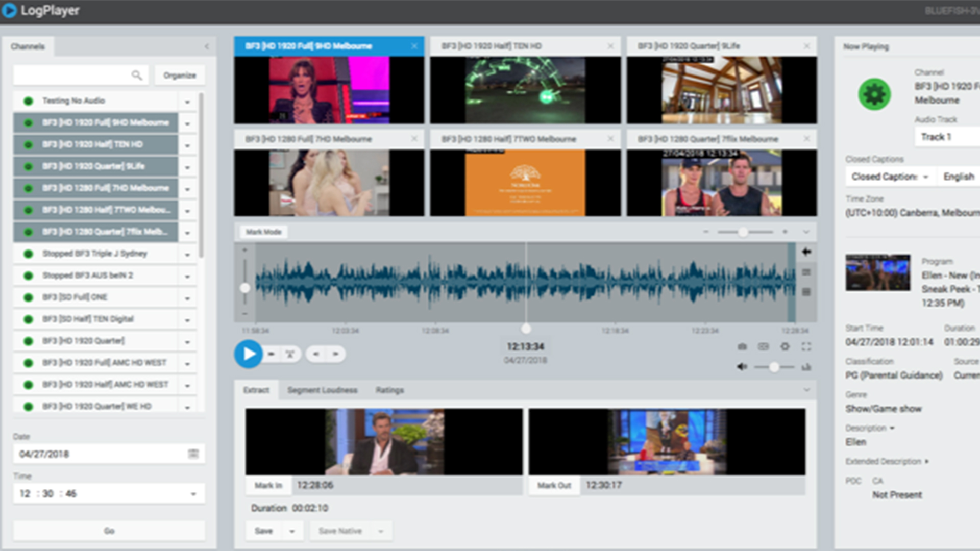This screenshot has height=551, width=980.
Task: Click the back arrow beside waveform
Action: tap(806, 252)
